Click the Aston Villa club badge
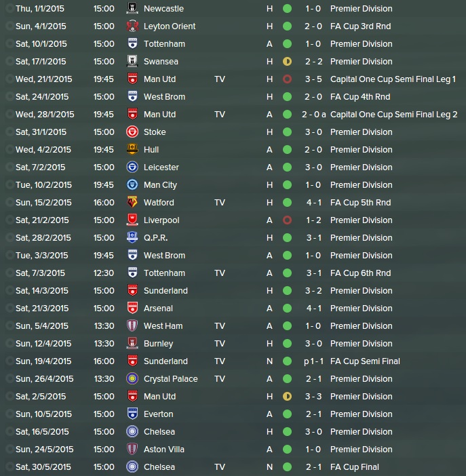 132,449
